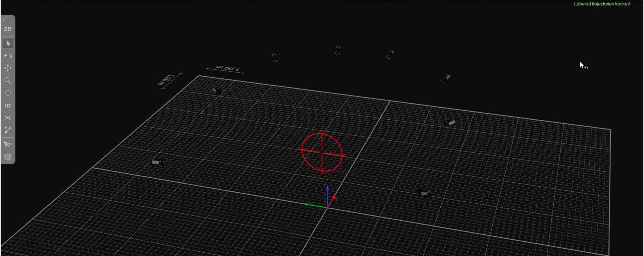Enable the ID quick identification tool
Screen dimensions: 644x256
pyautogui.click(x=8, y=106)
